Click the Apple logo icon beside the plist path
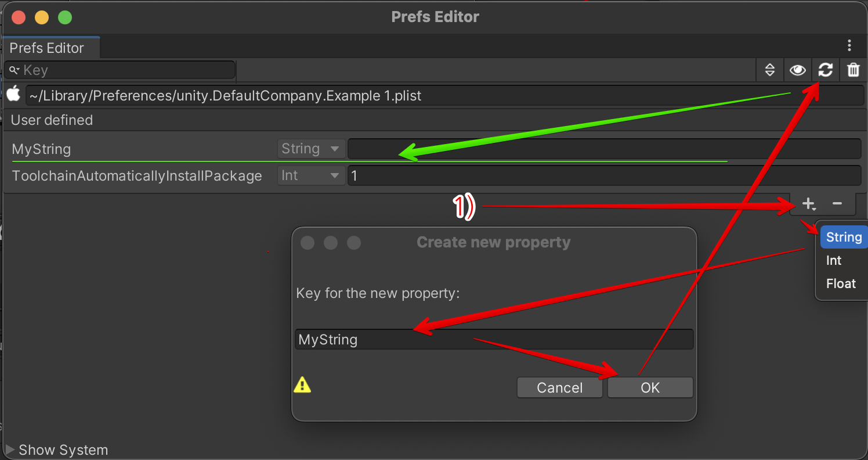 [x=13, y=94]
